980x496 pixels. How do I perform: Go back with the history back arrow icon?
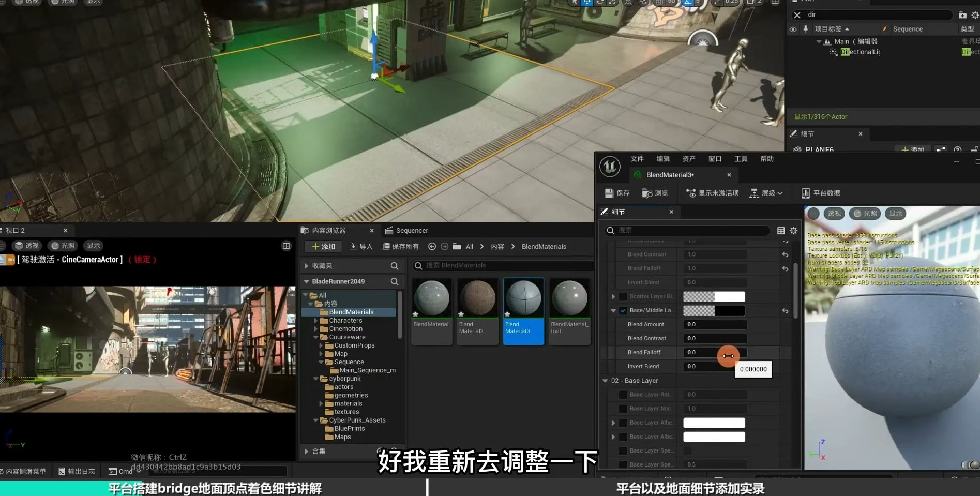432,246
